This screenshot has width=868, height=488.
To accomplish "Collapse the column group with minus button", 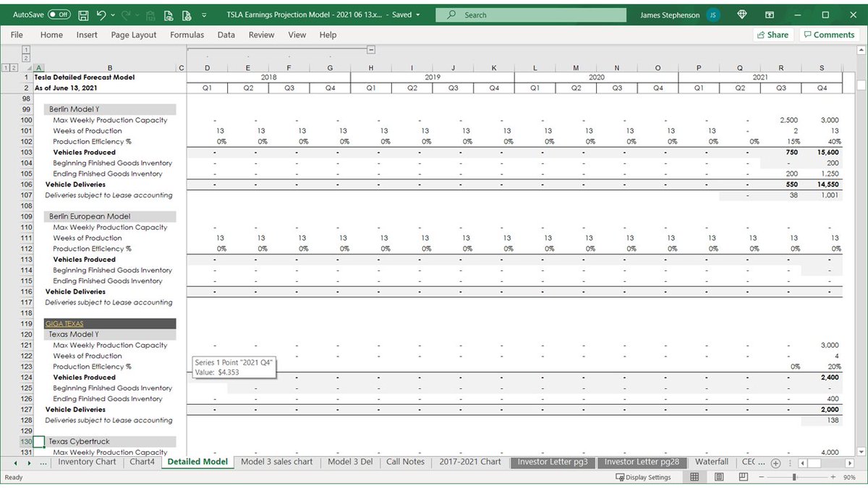I will click(x=371, y=50).
